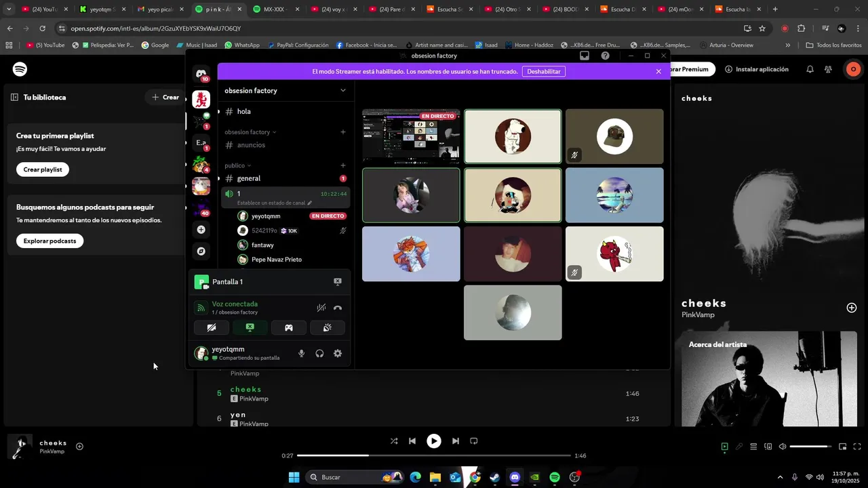Screen dimensions: 868x488
Task: Open the general text channel
Action: (x=285, y=178)
